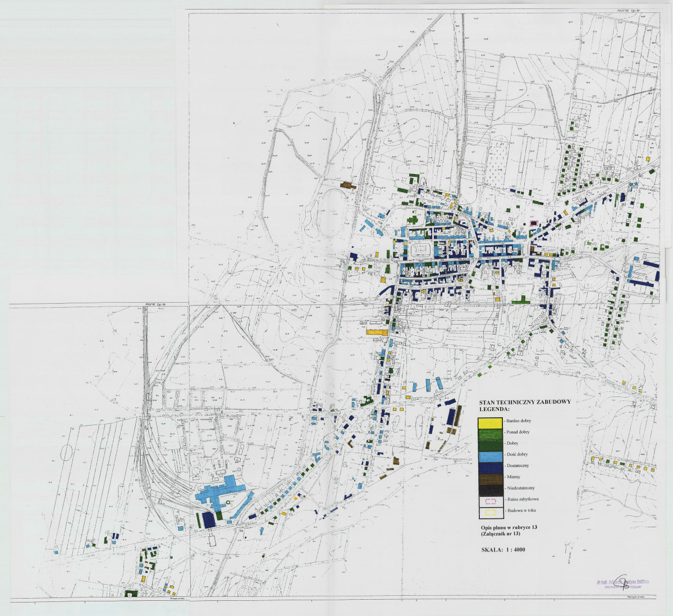This screenshot has width=673, height=616.
Task: Click the central market square rectangle
Action: (420, 249)
